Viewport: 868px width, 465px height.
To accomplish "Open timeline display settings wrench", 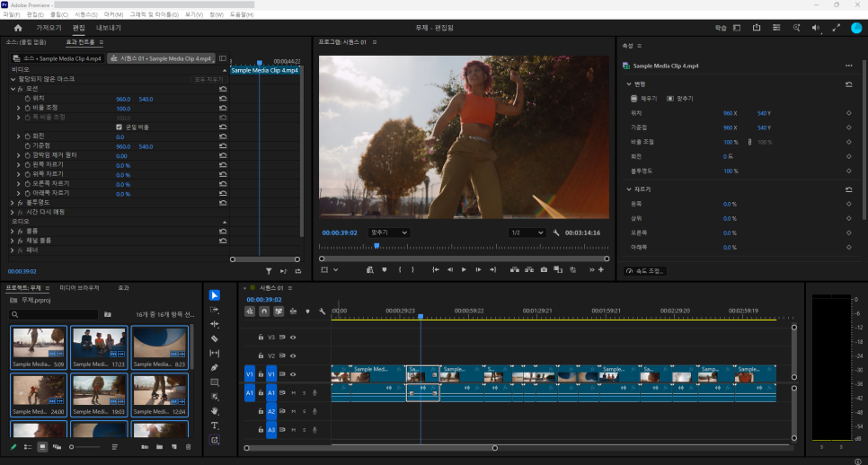I will [x=322, y=311].
